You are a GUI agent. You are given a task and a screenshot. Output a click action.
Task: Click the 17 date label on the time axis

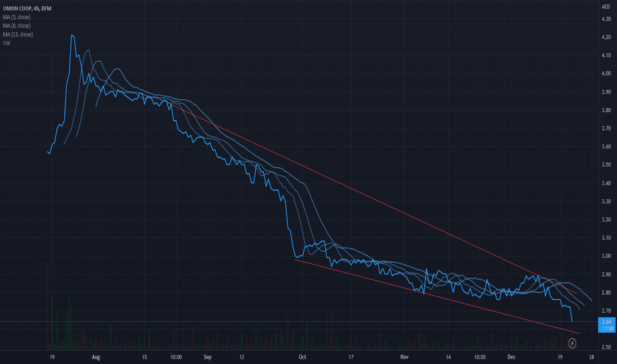[351, 357]
